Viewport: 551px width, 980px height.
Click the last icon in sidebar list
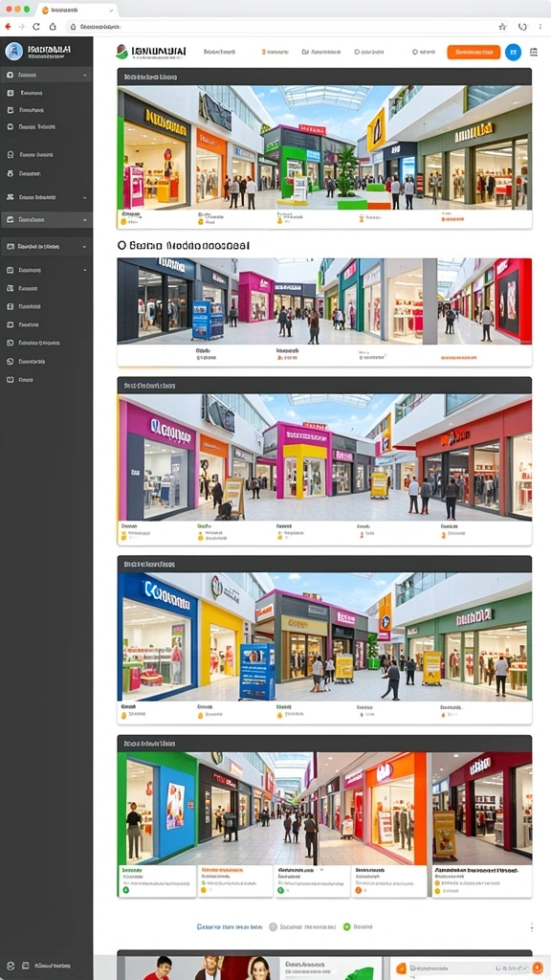coord(10,379)
